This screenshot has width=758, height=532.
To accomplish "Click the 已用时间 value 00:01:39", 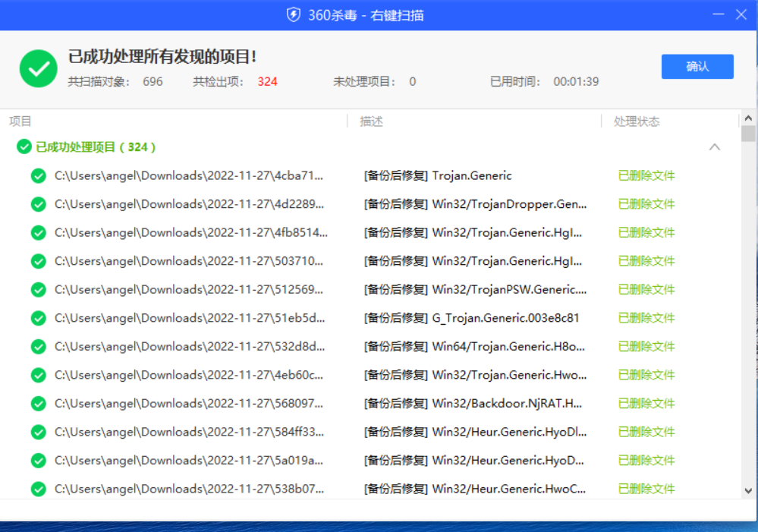I will [x=576, y=82].
